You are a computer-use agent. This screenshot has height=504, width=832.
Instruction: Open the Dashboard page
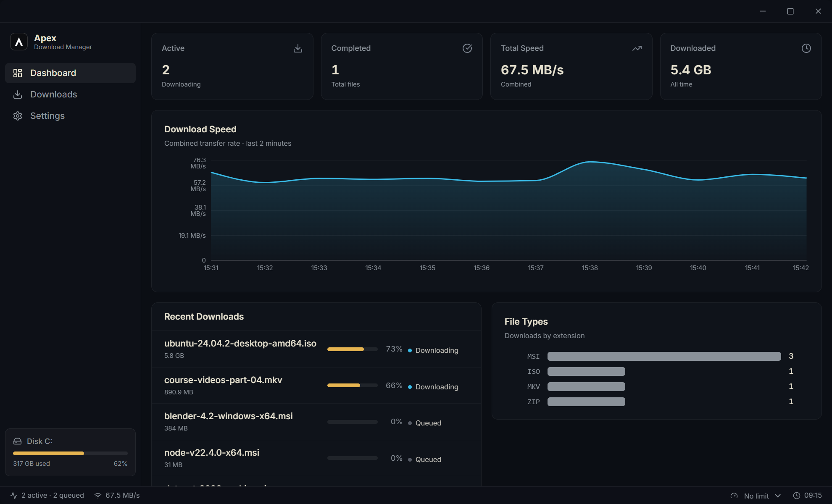pos(70,73)
